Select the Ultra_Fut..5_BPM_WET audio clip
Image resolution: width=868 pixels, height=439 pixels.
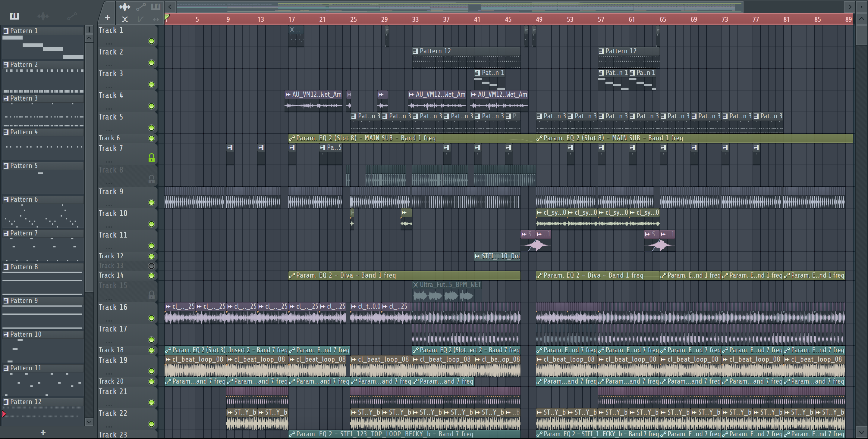[447, 291]
